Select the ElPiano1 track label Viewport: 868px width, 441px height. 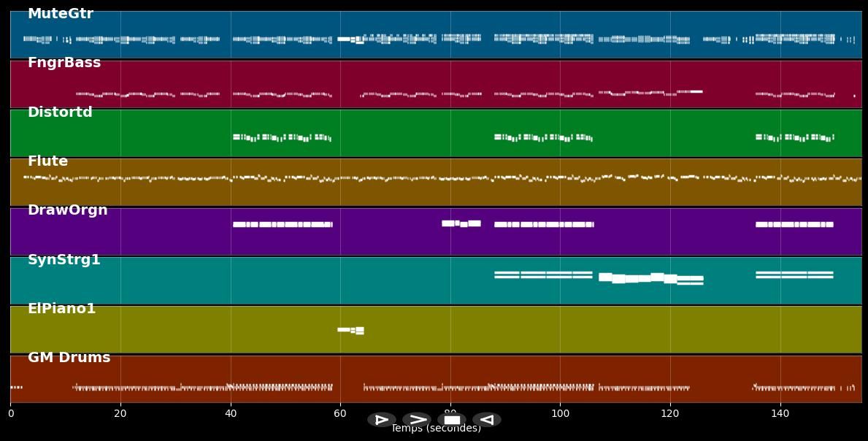61,309
